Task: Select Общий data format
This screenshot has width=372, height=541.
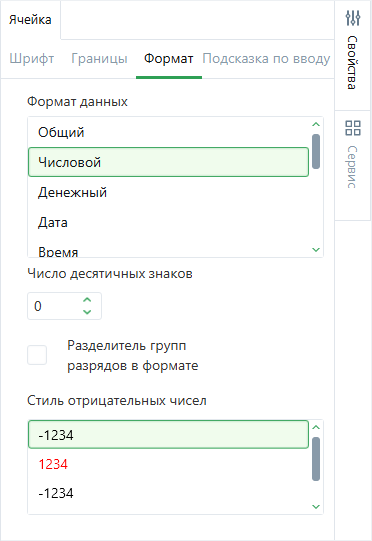Action: point(168,132)
